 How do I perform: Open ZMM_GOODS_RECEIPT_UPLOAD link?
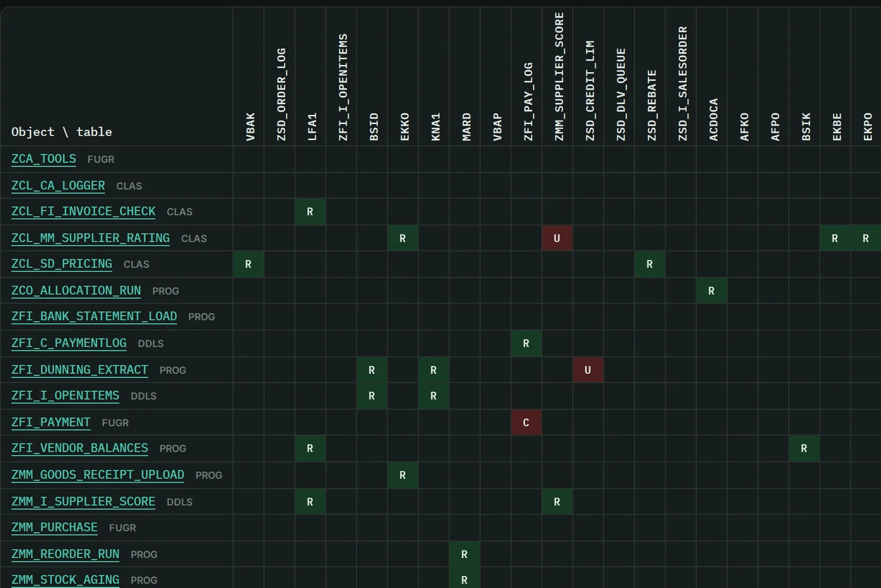[x=98, y=475]
